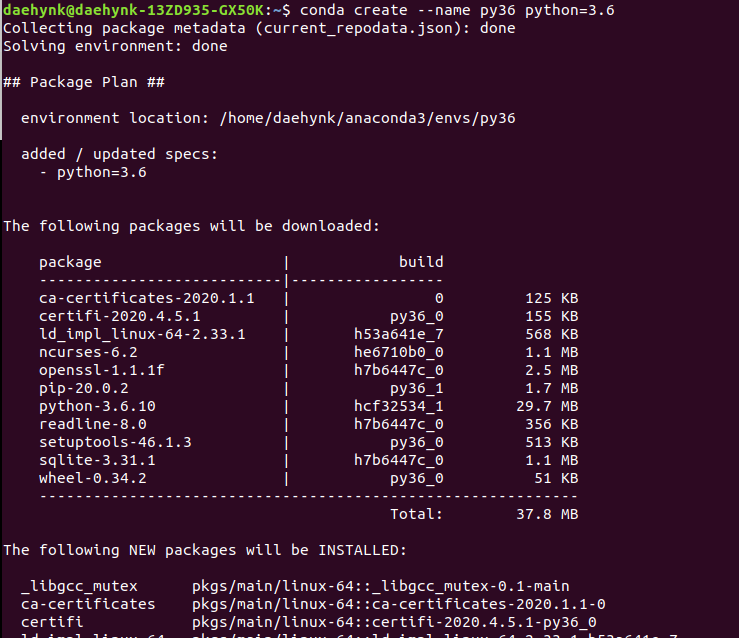This screenshot has height=638, width=739.
Task: Click build string he6710b0_0
Action: [399, 352]
